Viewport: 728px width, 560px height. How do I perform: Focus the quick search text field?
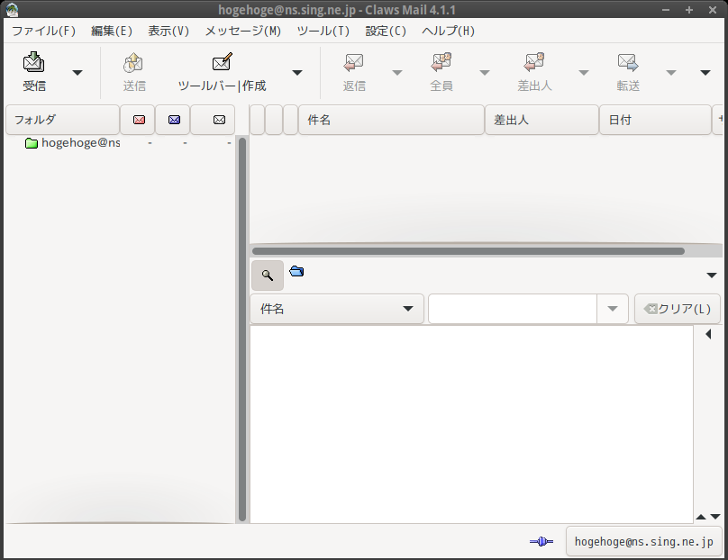tap(513, 309)
